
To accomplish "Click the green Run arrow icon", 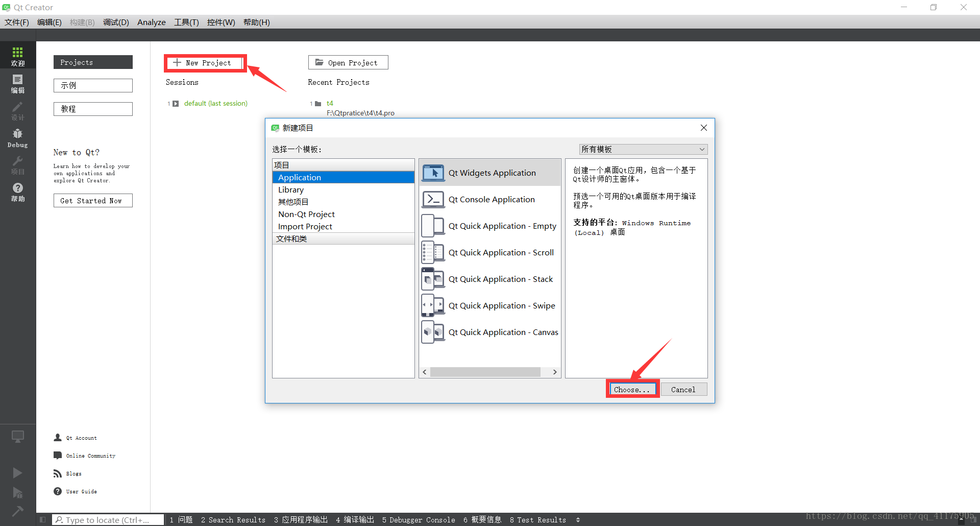I will tap(18, 472).
